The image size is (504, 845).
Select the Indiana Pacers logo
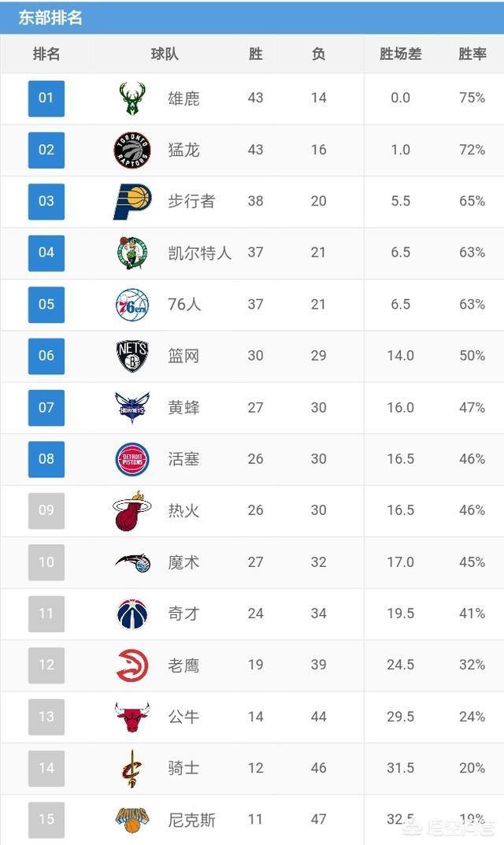[x=132, y=202]
